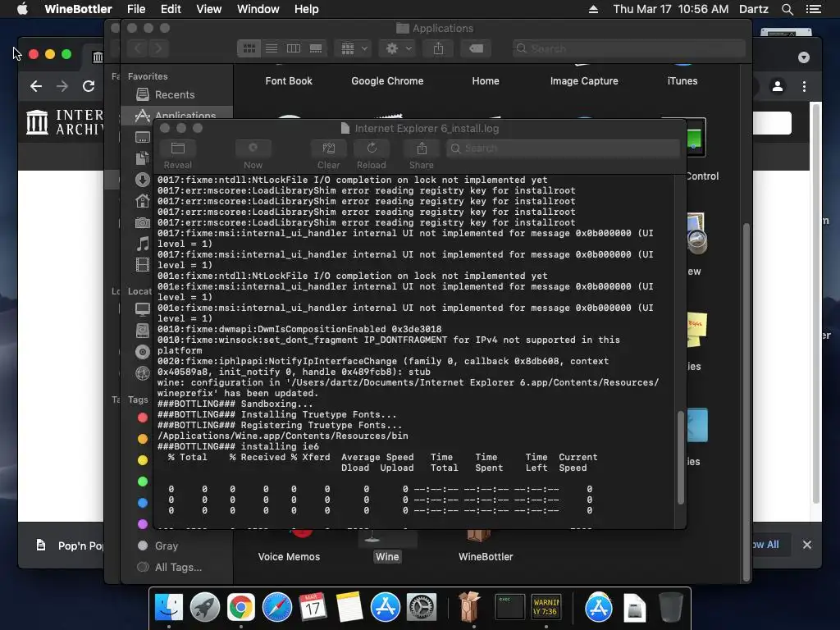Image resolution: width=840 pixels, height=630 pixels.
Task: Select the Font Book app label in Finder
Action: [x=289, y=81]
